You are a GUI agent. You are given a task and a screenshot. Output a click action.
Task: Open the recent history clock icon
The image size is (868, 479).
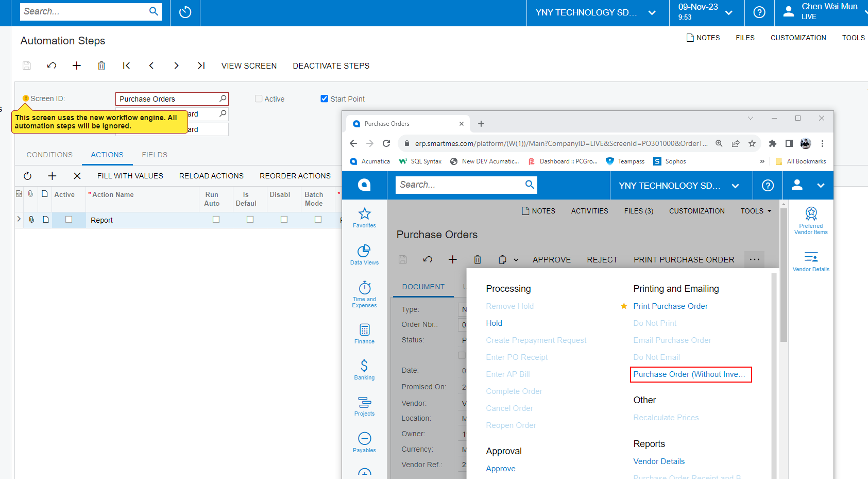(x=185, y=12)
